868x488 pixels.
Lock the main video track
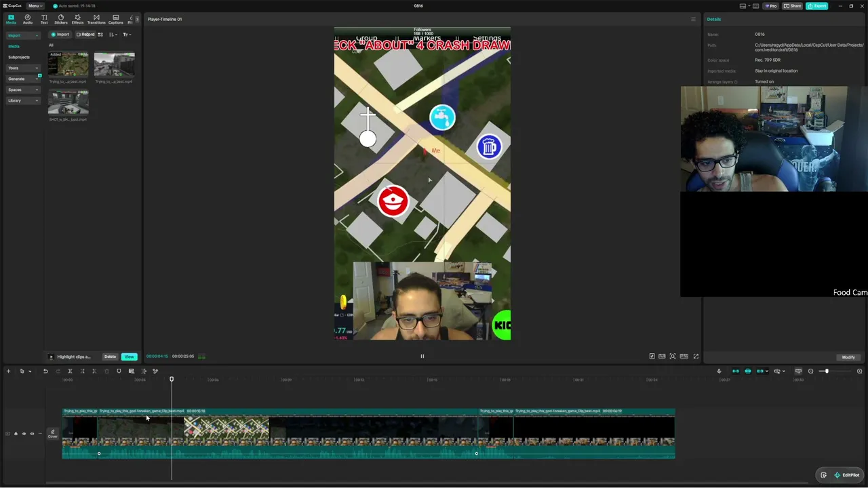tap(16, 434)
